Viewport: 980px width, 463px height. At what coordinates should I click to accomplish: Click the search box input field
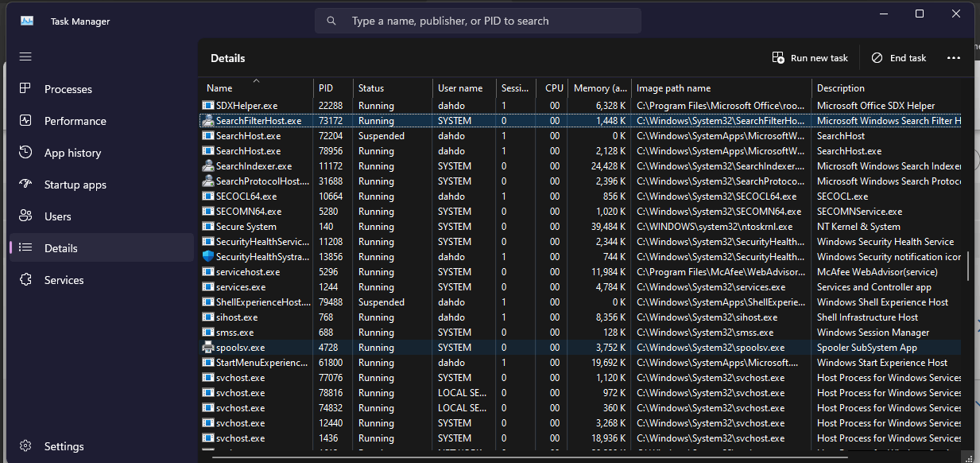[478, 21]
